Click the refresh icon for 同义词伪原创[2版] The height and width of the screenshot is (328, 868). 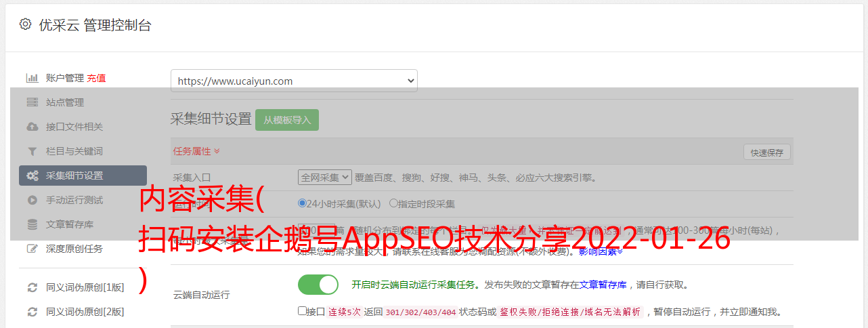coord(32,312)
